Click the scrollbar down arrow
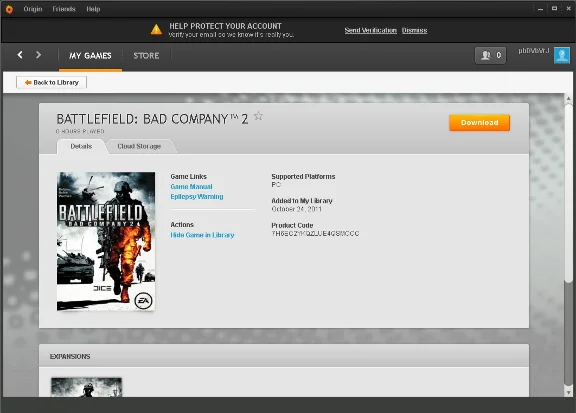 tap(568, 392)
